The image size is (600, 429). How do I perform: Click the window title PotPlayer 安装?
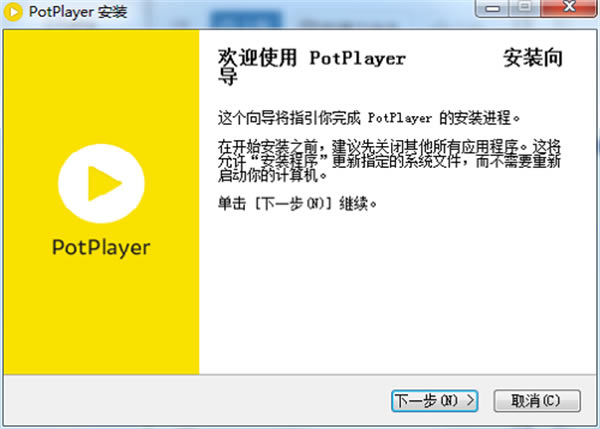78,12
